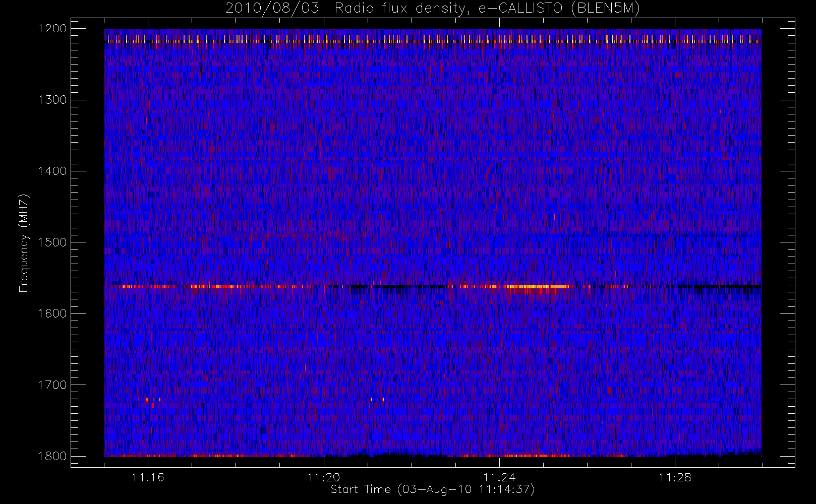
Task: Select the 1800 frequency tick label
Action: (x=52, y=456)
